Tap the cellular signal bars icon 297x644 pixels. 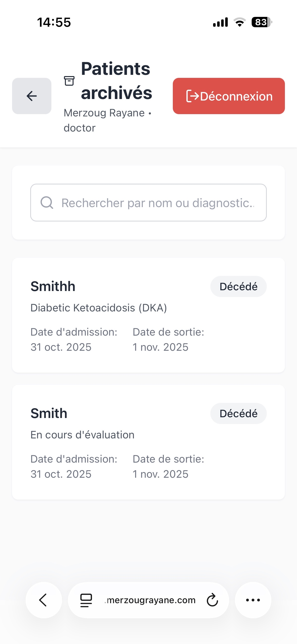point(220,22)
